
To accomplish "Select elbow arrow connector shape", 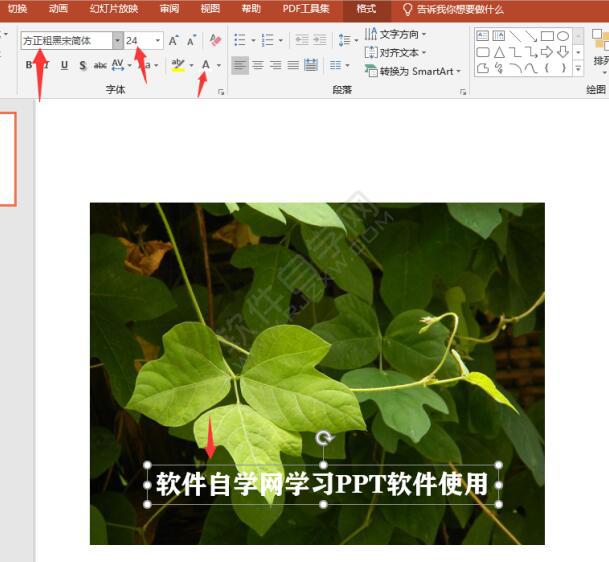I will tap(531, 52).
